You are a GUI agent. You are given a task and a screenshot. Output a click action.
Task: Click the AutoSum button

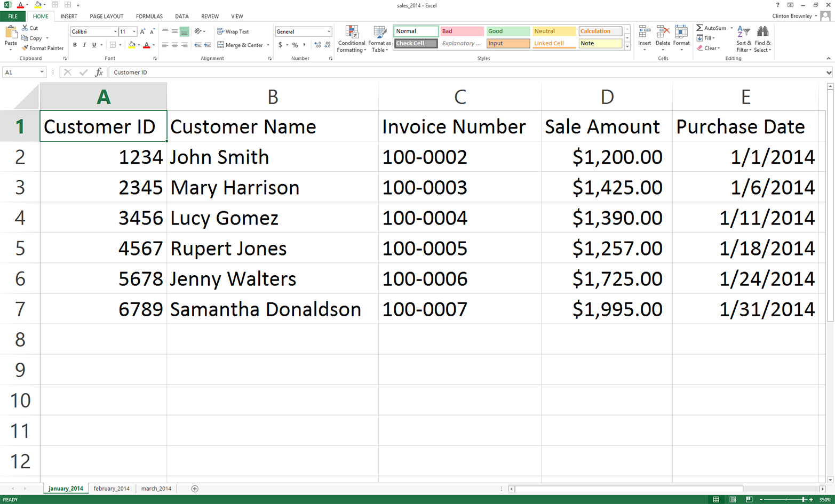pos(711,28)
